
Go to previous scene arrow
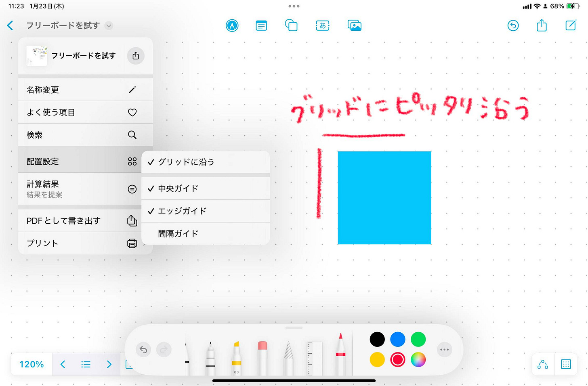click(x=63, y=364)
